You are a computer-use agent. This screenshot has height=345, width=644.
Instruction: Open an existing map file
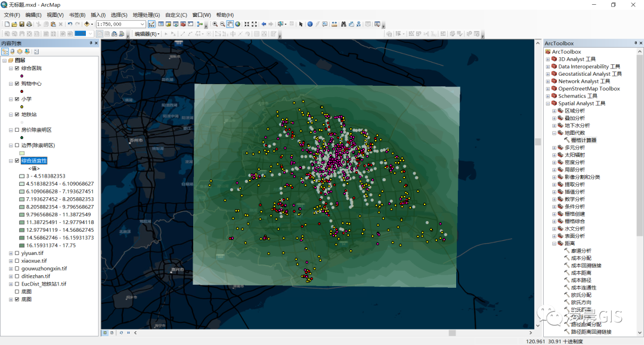(14, 24)
